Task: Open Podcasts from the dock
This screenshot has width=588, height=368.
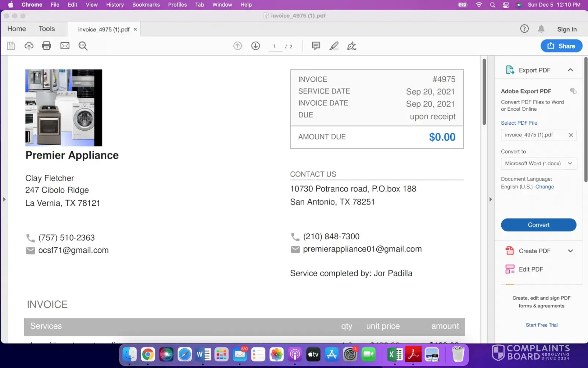Action: click(x=295, y=354)
